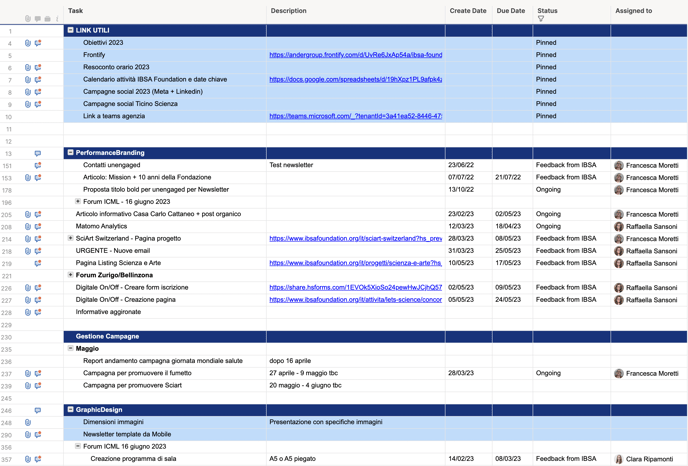This screenshot has height=466, width=688.
Task: Select the Gestione Campagne section cell
Action: 165,337
